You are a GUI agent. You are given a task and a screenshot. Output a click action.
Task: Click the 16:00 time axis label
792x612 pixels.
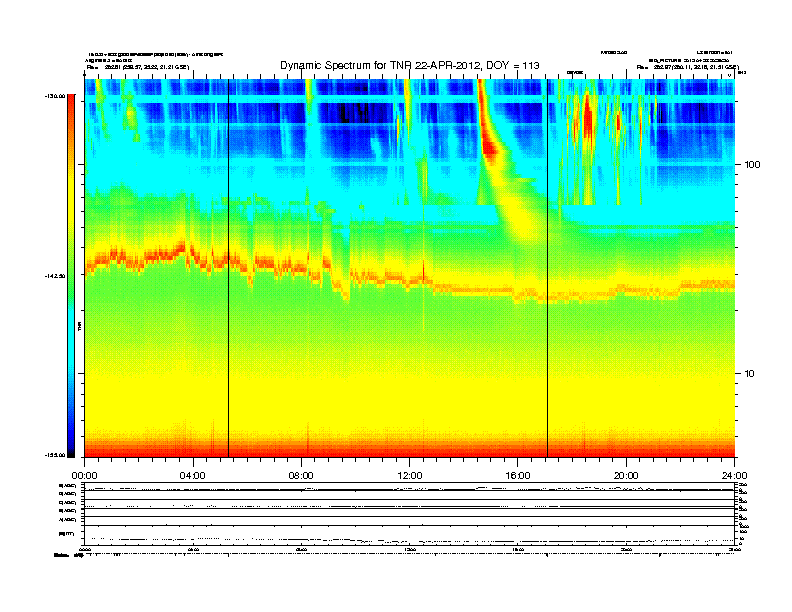(518, 476)
